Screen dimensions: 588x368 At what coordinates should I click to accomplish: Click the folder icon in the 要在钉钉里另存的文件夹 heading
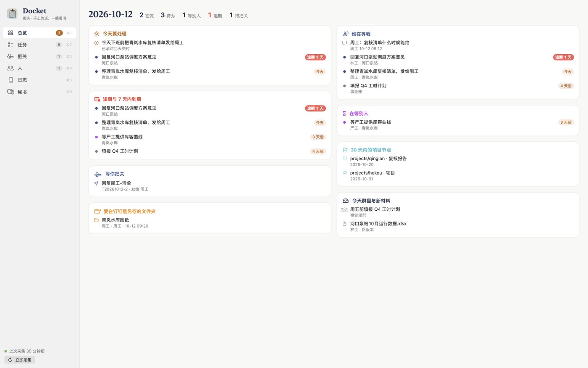click(x=97, y=212)
